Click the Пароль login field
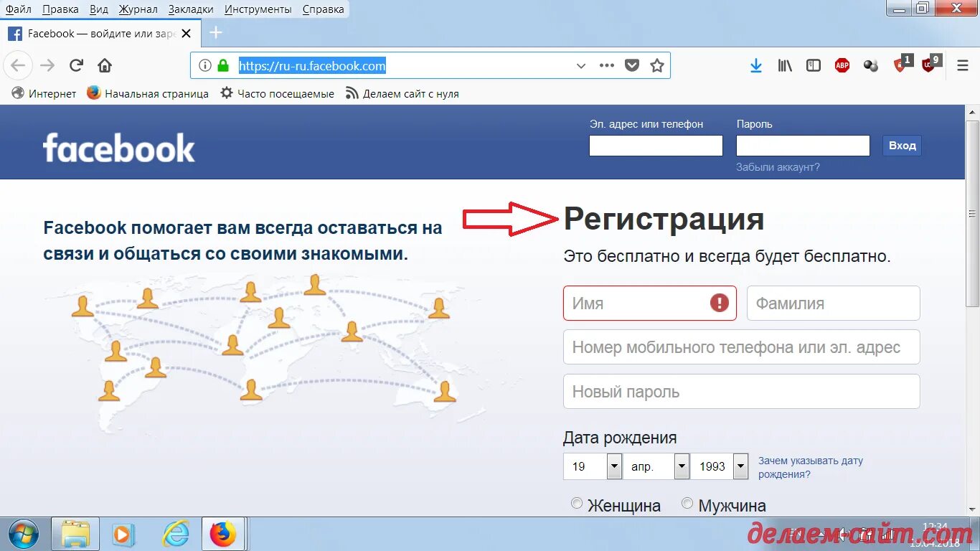Screen dimensions: 980x551 803,146
